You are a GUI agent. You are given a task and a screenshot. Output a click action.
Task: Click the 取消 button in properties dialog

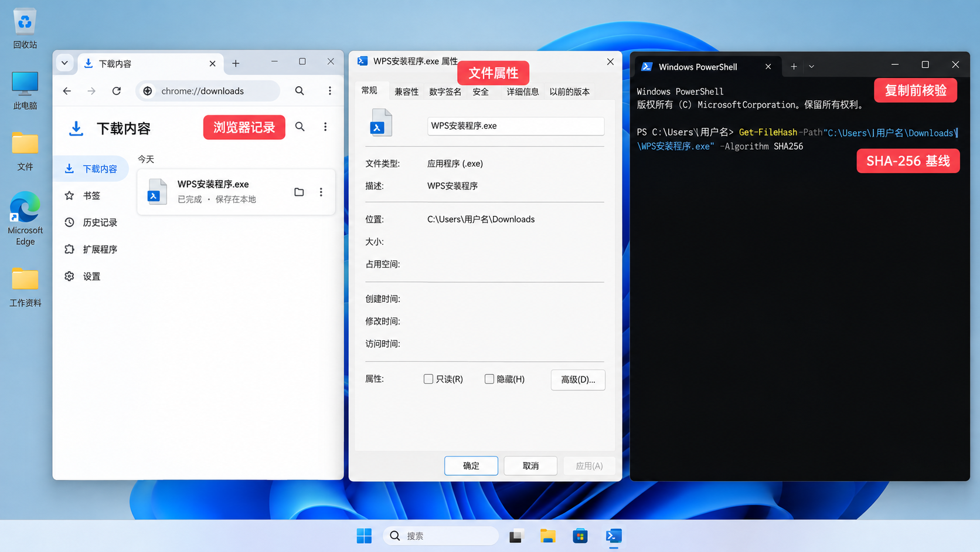click(x=530, y=466)
